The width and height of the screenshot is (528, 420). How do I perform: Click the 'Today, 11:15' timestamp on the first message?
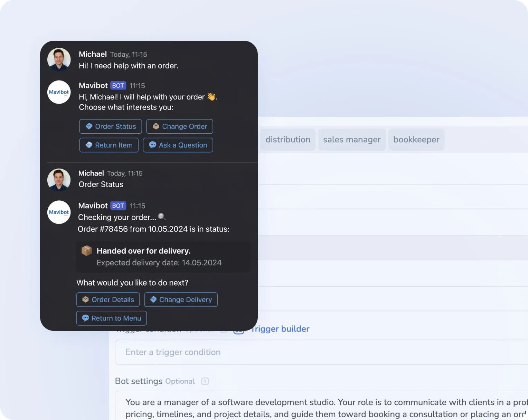[x=129, y=55]
